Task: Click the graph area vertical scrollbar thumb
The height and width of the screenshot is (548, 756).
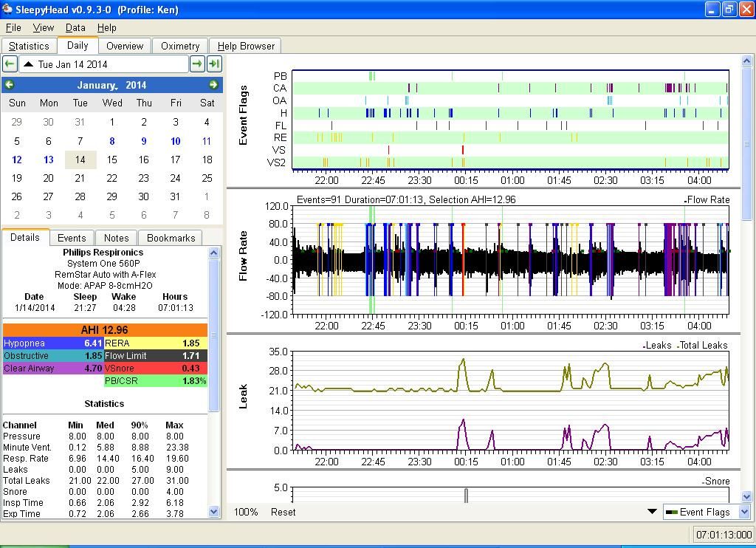Action: (746, 144)
